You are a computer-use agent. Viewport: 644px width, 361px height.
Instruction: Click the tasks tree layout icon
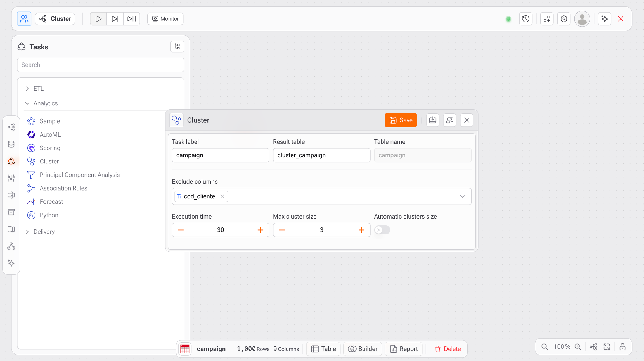[x=177, y=46]
